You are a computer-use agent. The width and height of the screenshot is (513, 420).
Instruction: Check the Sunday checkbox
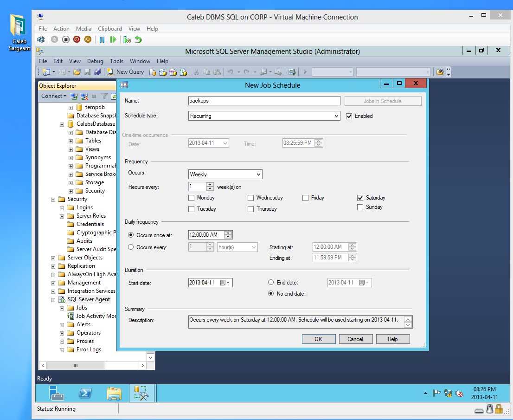[x=360, y=207]
